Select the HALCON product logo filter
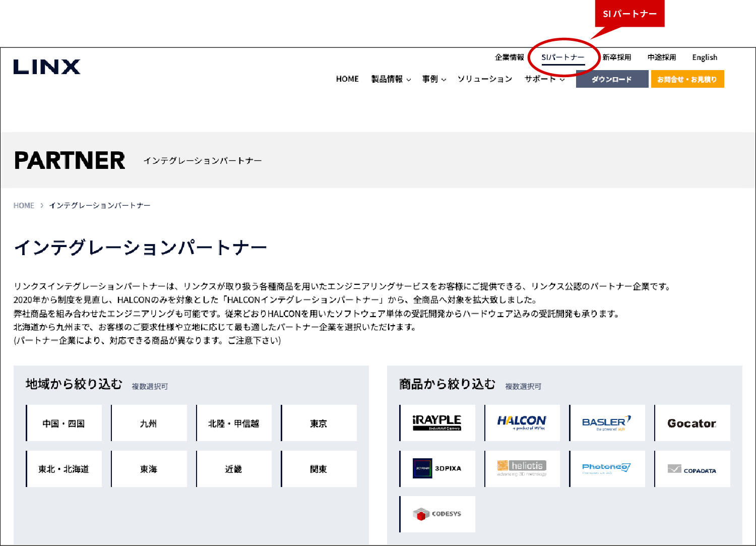This screenshot has width=756, height=546. tap(522, 423)
